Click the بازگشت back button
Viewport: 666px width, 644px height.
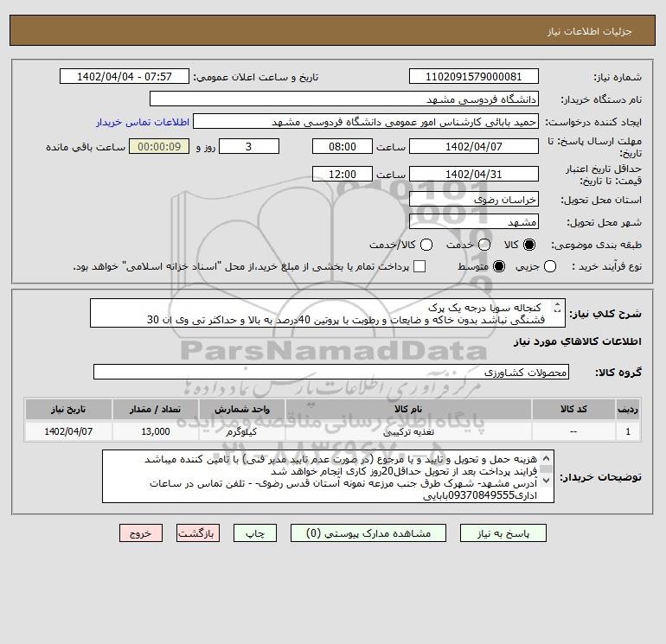pyautogui.click(x=198, y=533)
